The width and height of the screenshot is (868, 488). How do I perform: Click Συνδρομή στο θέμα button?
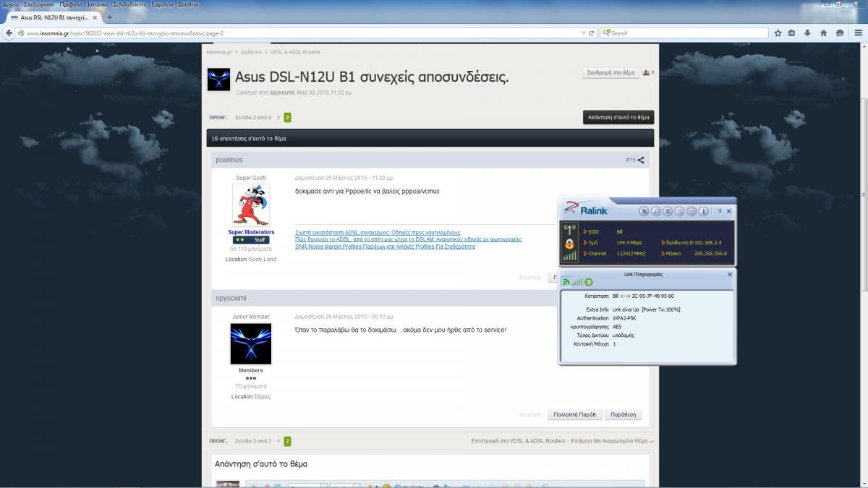click(610, 72)
